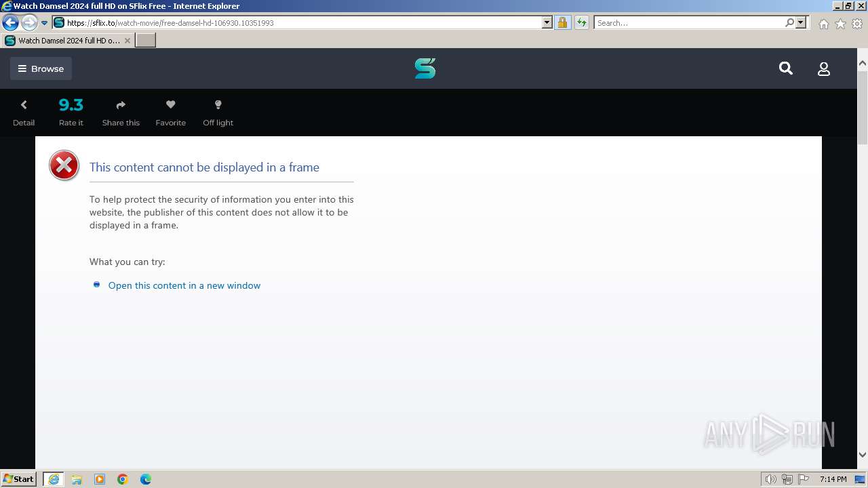
Task: Click the page scrollbar up arrow
Action: (x=862, y=63)
